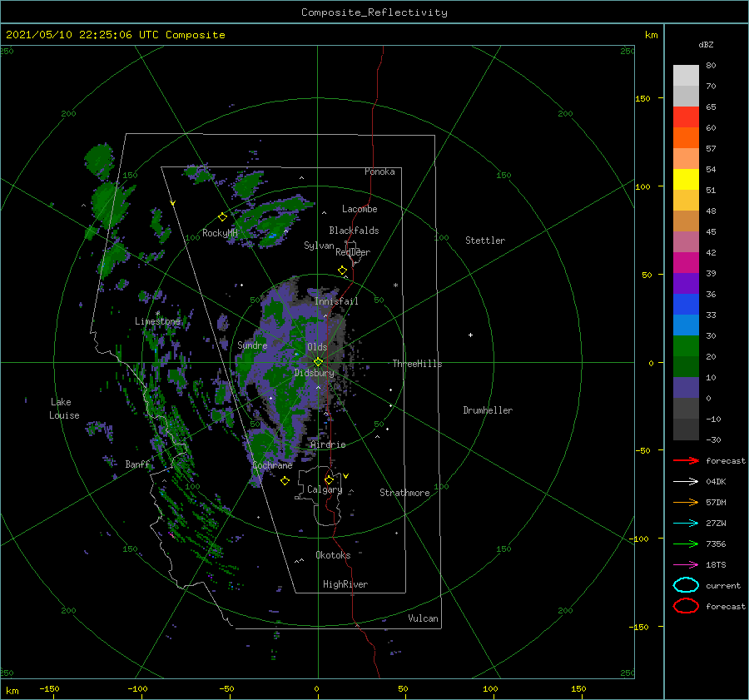Click the Drumheller town label
The image size is (749, 700).
pos(488,410)
